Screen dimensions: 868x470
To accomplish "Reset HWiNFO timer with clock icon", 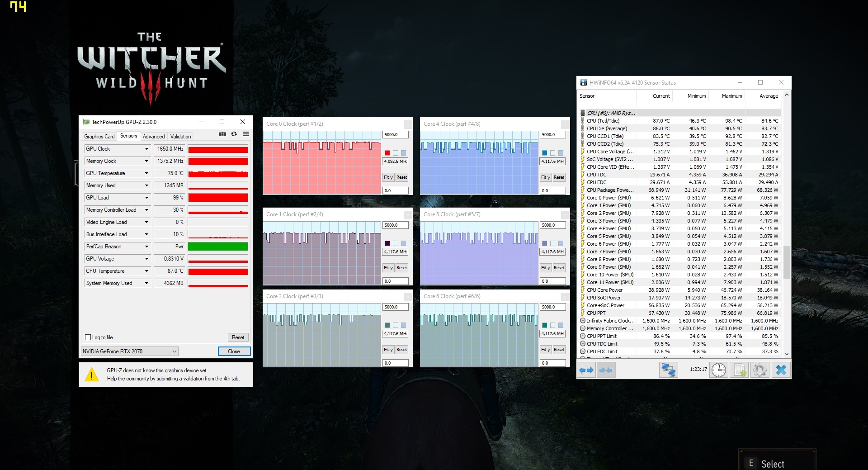I will [718, 370].
